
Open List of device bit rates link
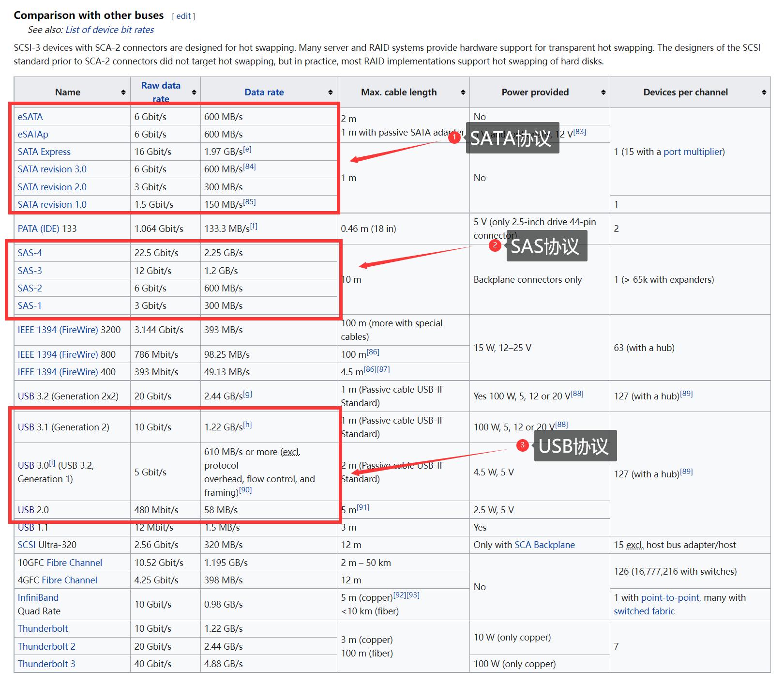pyautogui.click(x=109, y=30)
